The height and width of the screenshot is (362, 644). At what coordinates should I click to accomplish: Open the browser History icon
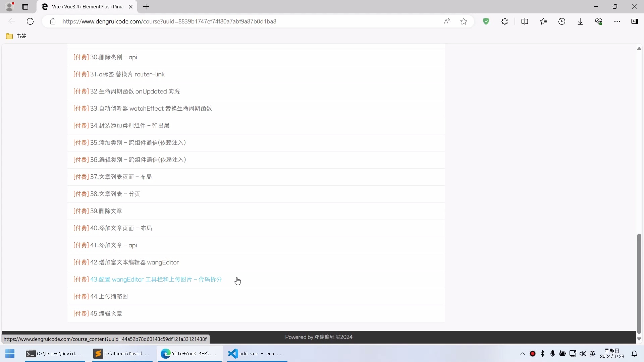tap(562, 21)
